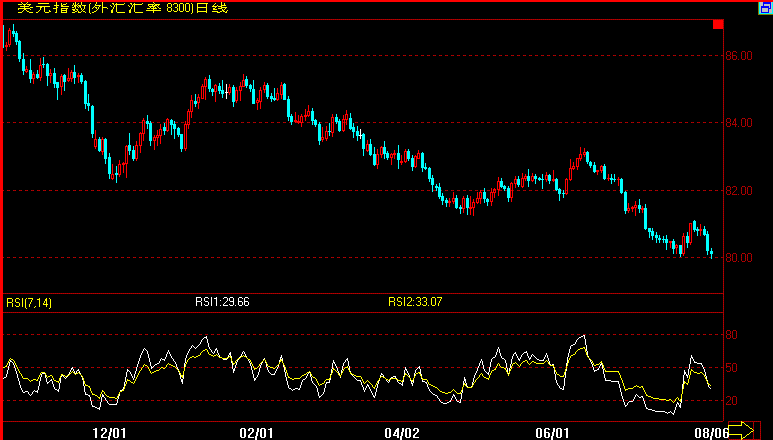Click the RSI 80 level label
This screenshot has width=773, height=440.
pyautogui.click(x=732, y=335)
